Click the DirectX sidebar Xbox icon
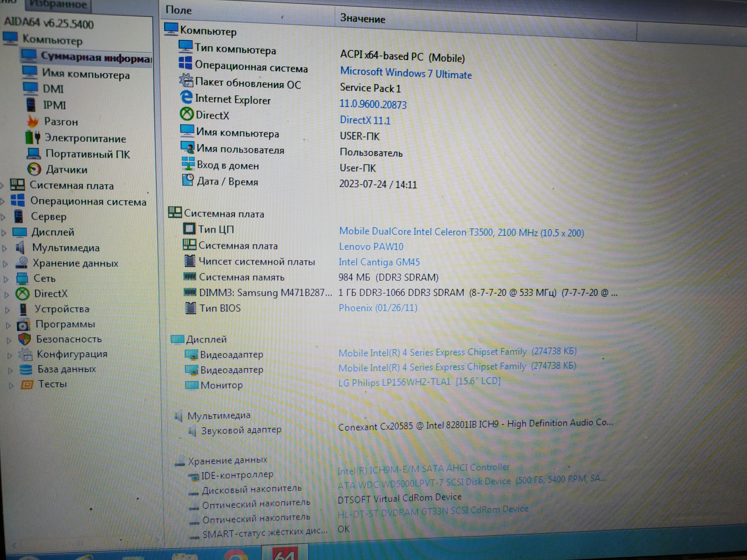The image size is (747, 560). tap(23, 294)
